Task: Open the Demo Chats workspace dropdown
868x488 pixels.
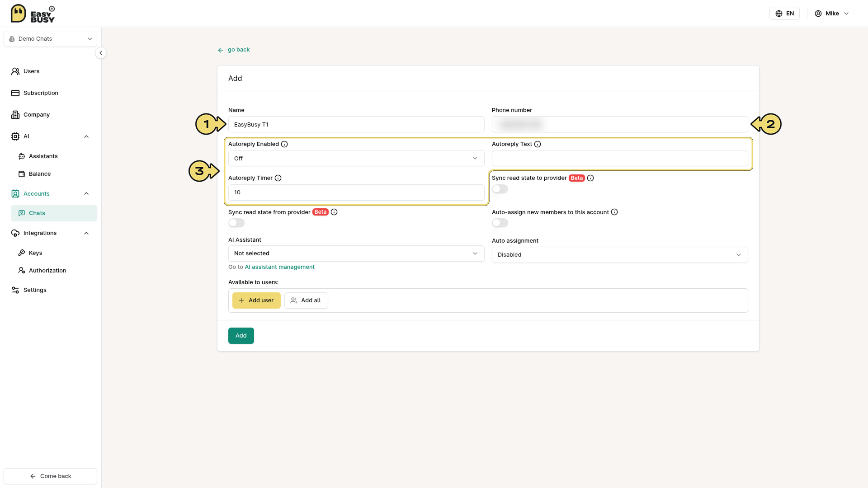Action: pyautogui.click(x=50, y=39)
